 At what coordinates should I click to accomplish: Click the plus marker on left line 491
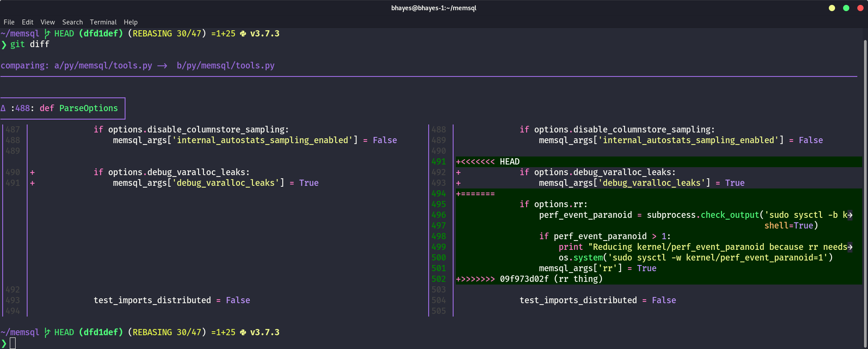pyautogui.click(x=32, y=183)
